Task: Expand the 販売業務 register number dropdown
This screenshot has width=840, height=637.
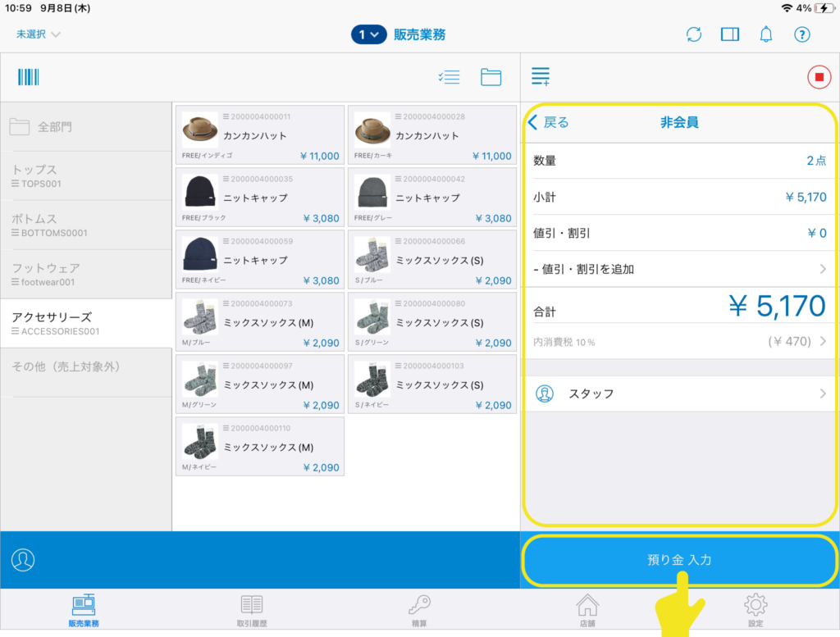Action: point(369,34)
